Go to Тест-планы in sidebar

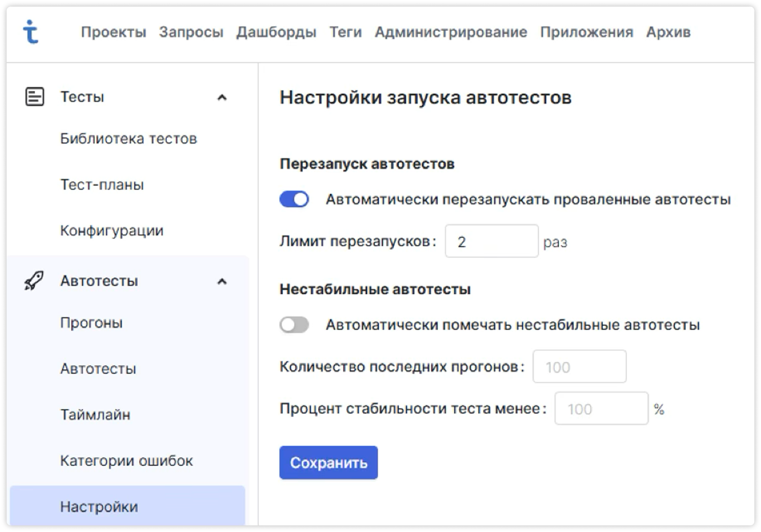tap(102, 185)
